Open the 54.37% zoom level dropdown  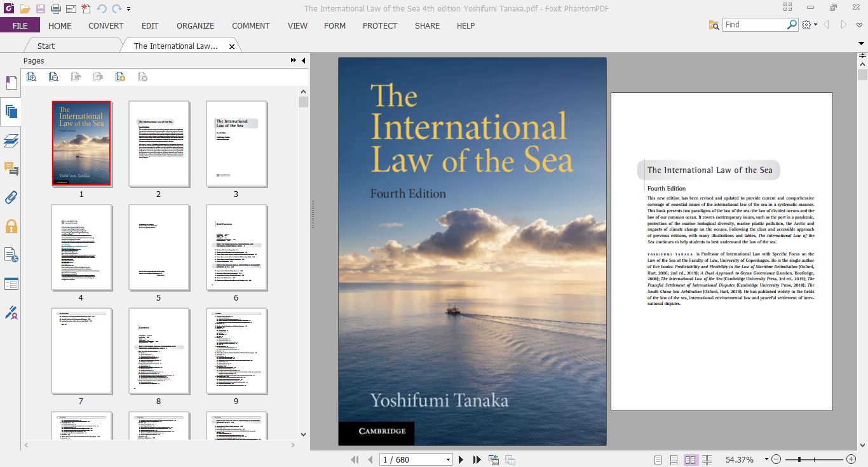pyautogui.click(x=766, y=459)
